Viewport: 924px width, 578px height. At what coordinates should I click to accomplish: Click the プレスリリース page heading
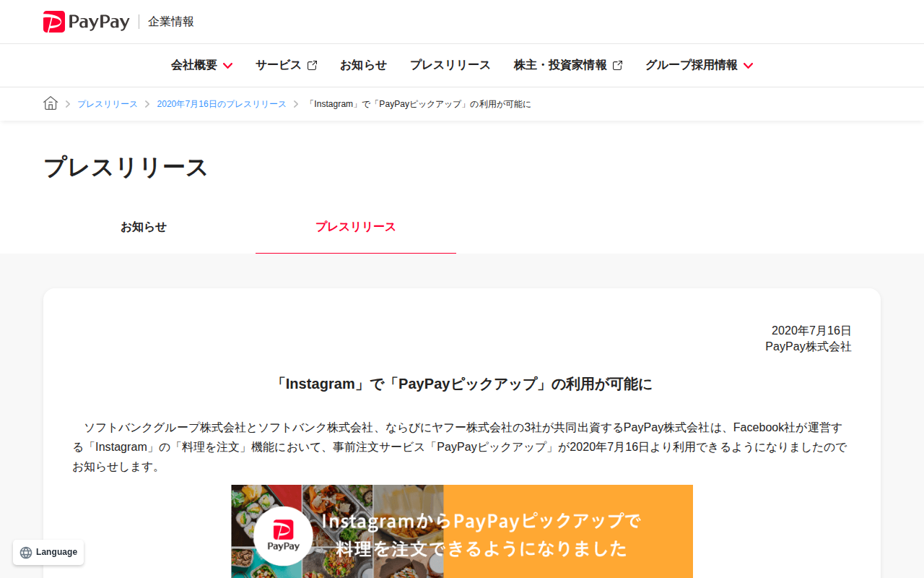(126, 168)
